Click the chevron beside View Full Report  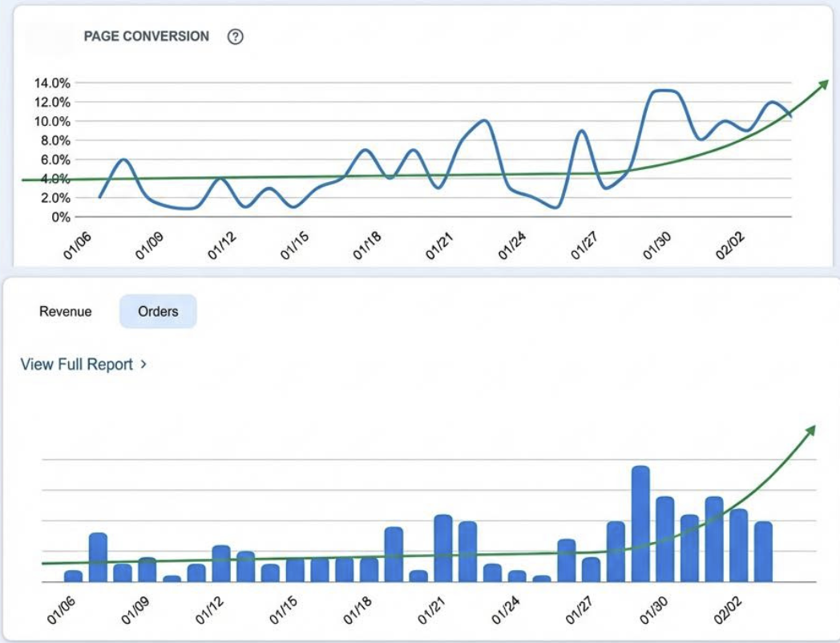tap(143, 364)
